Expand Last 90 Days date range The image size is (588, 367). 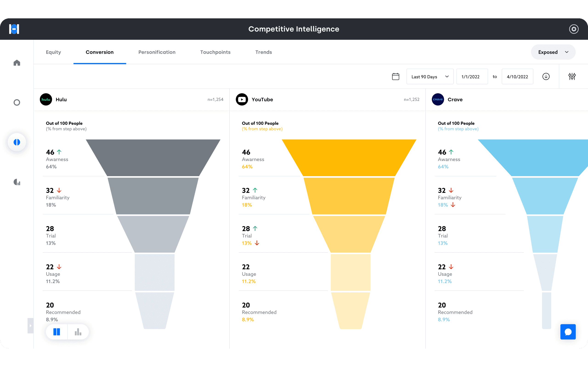(430, 77)
